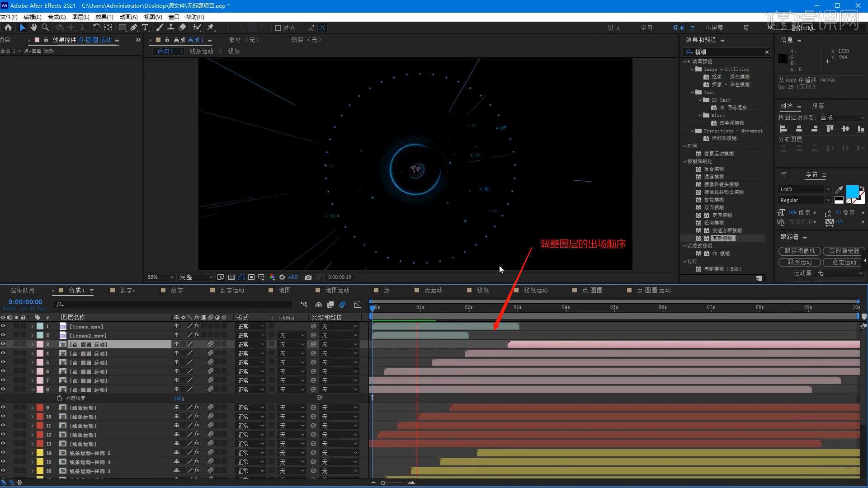Click the 跟踪摄像机 button
The height and width of the screenshot is (488, 868).
pyautogui.click(x=799, y=251)
